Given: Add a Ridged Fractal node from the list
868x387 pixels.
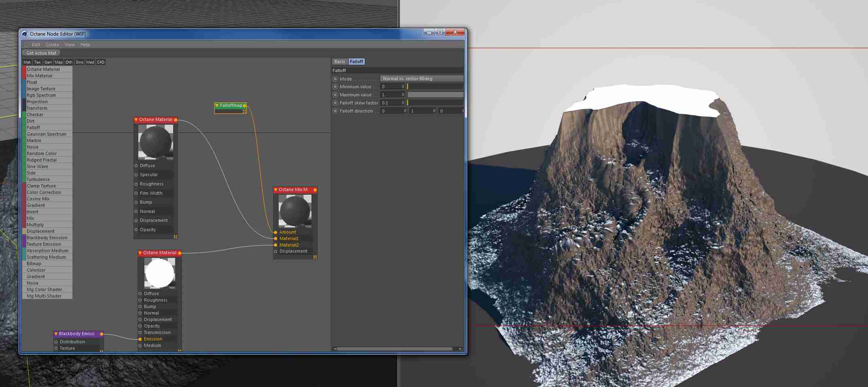Looking at the screenshot, I should [x=47, y=160].
